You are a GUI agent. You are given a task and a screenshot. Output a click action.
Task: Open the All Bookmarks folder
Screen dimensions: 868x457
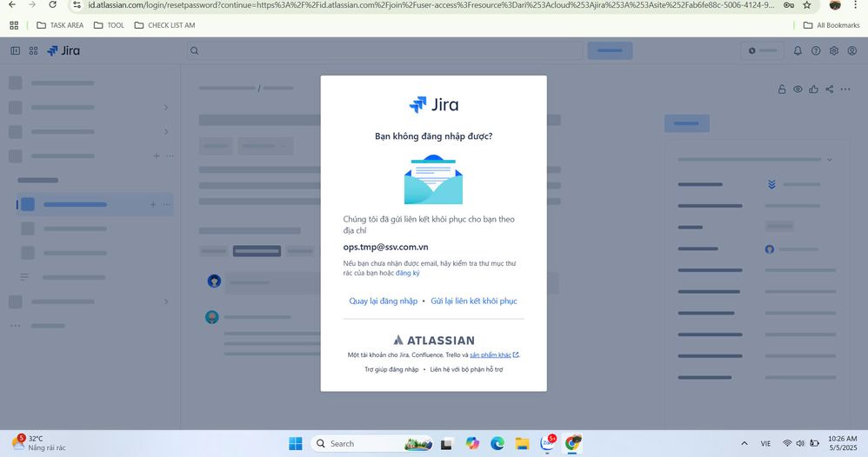(x=831, y=25)
